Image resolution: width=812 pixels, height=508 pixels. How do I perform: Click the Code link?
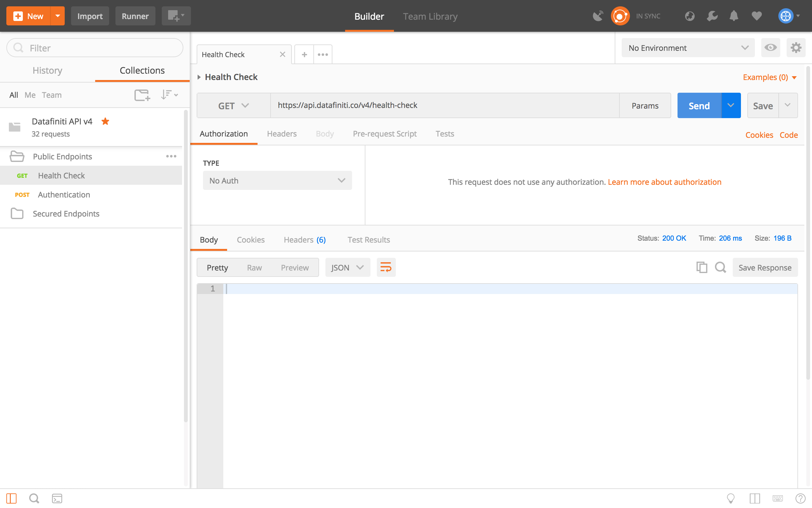789,135
